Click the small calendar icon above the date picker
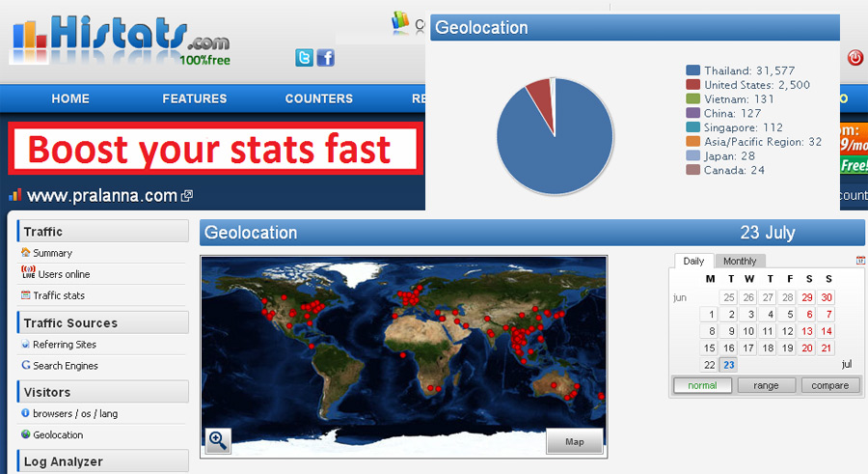The image size is (868, 474). click(860, 260)
